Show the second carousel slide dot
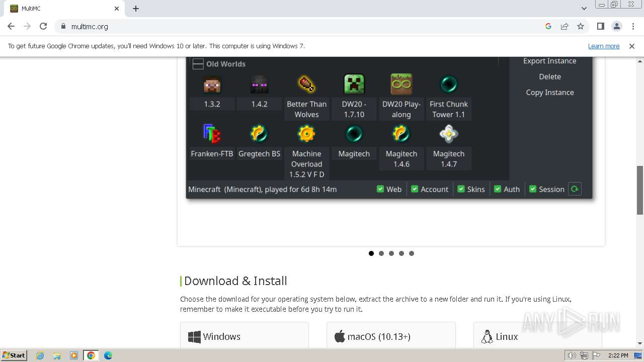 [381, 253]
